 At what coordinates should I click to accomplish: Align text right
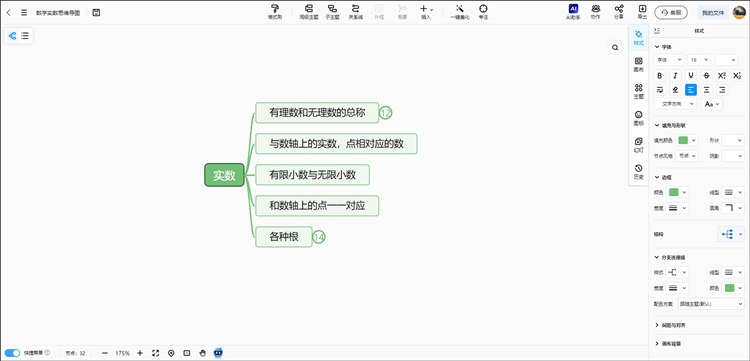(x=722, y=89)
